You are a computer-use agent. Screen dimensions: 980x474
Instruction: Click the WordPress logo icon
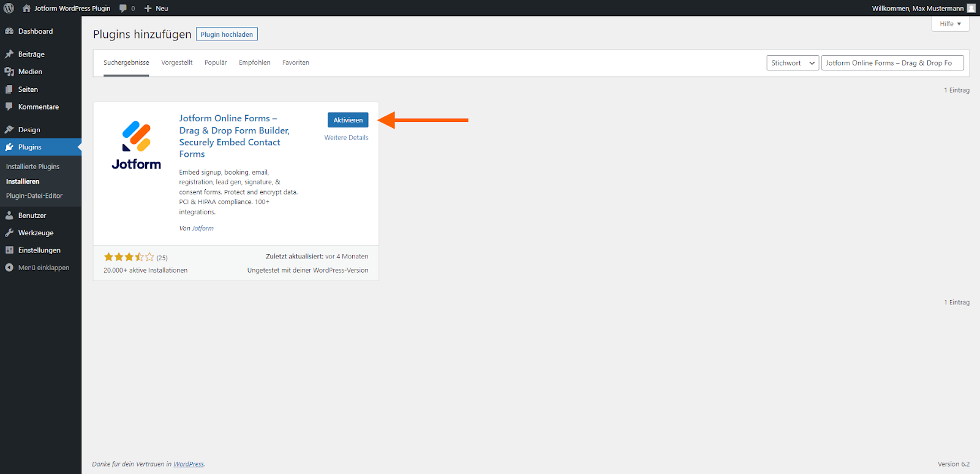click(x=9, y=8)
